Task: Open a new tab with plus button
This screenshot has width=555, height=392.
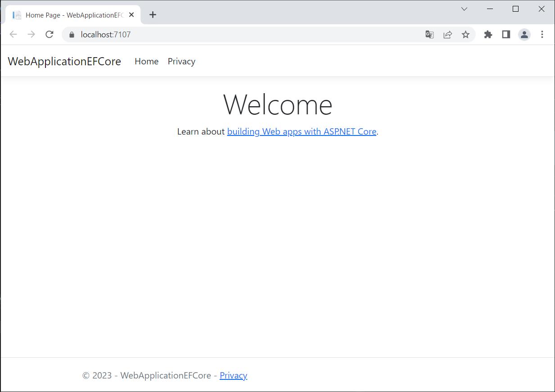Action: 153,15
